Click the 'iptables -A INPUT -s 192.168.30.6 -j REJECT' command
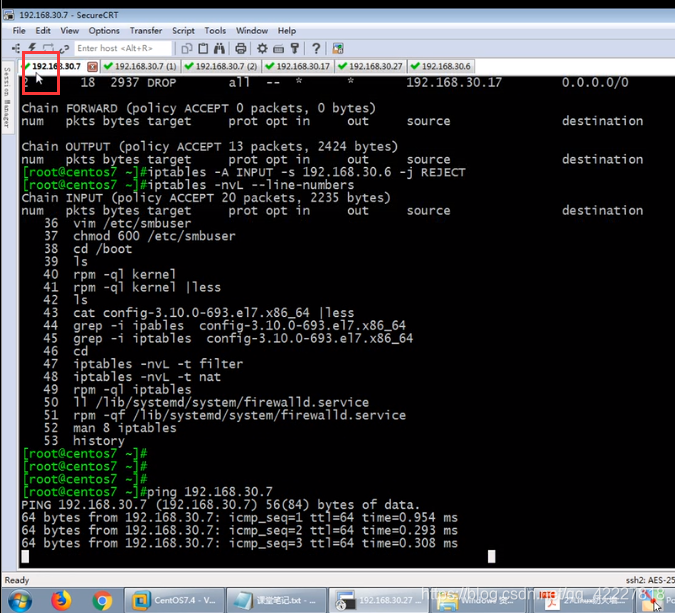 pyautogui.click(x=306, y=172)
